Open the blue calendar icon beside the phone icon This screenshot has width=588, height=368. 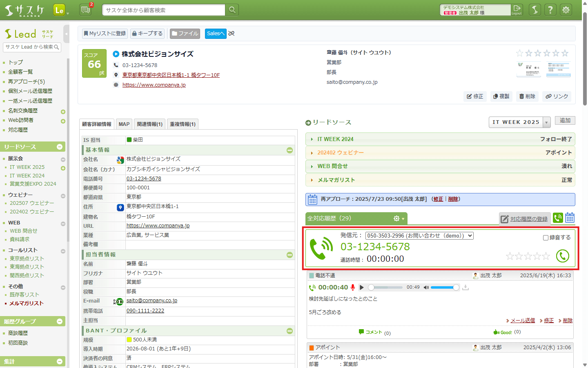[570, 218]
